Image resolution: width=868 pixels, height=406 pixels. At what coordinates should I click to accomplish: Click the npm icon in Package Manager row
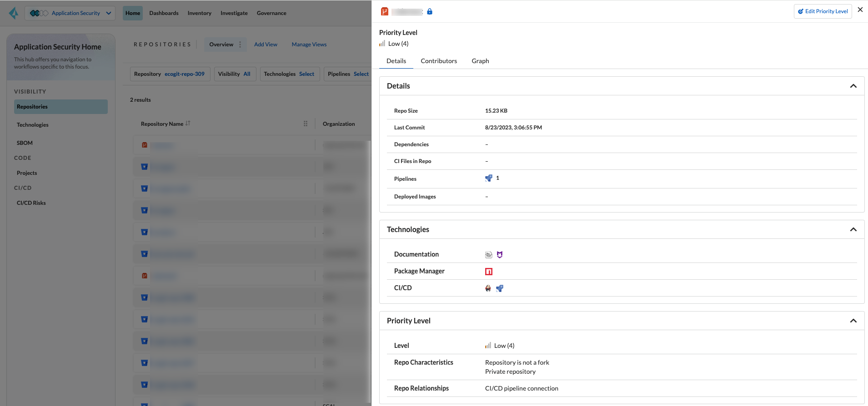[489, 272]
